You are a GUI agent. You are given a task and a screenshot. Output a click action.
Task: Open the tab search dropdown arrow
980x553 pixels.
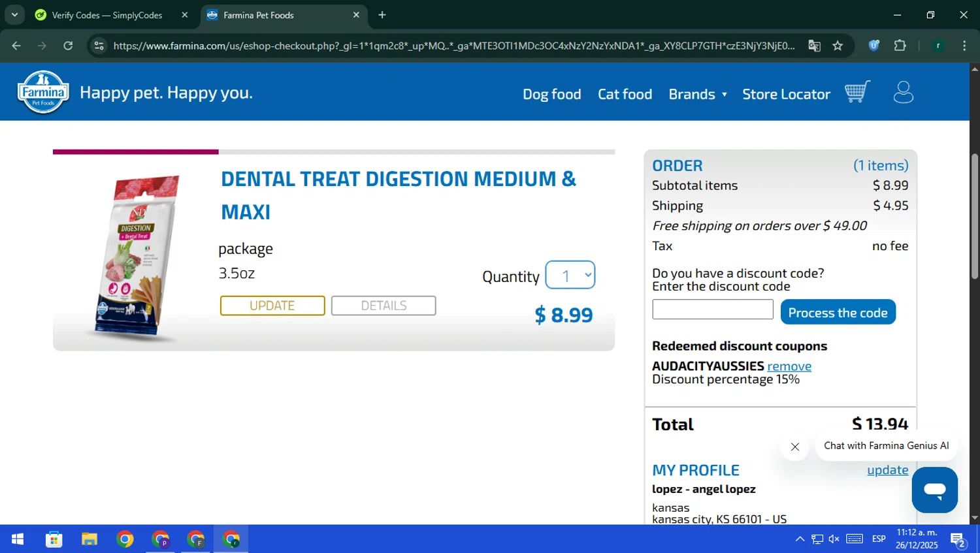14,14
